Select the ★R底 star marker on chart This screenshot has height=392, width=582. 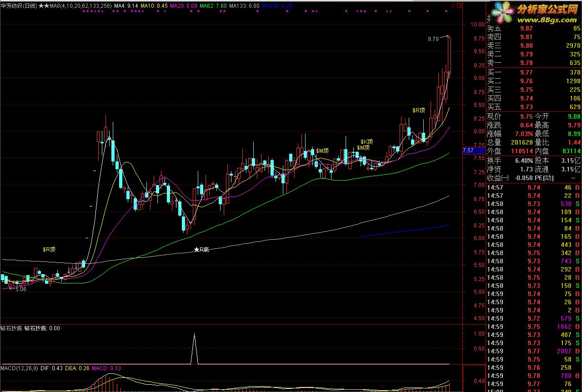(201, 250)
